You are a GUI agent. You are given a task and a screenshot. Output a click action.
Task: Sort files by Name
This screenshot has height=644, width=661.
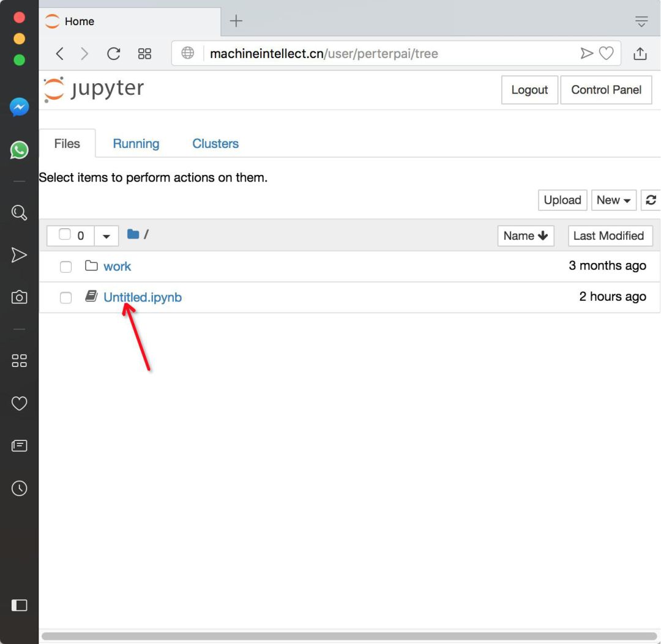point(526,236)
